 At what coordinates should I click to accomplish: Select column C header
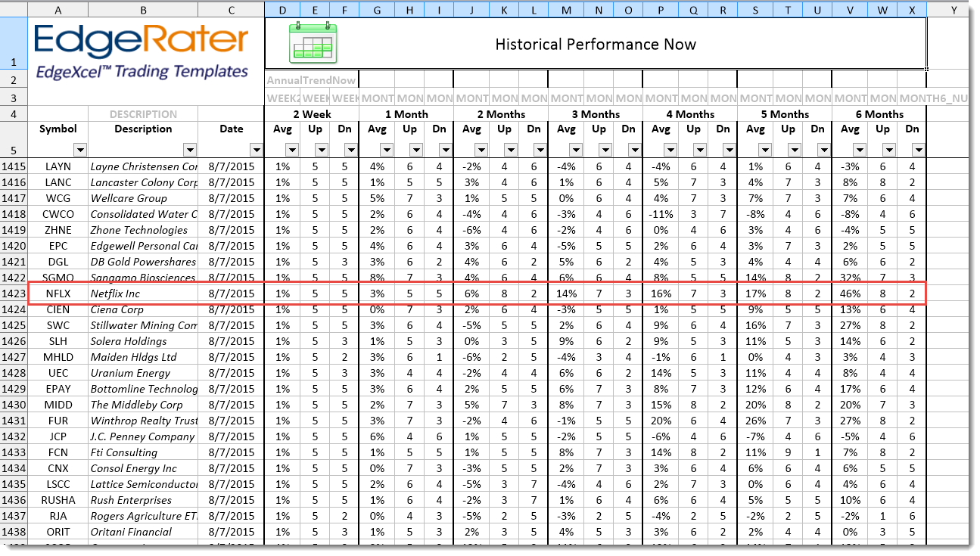coord(231,9)
